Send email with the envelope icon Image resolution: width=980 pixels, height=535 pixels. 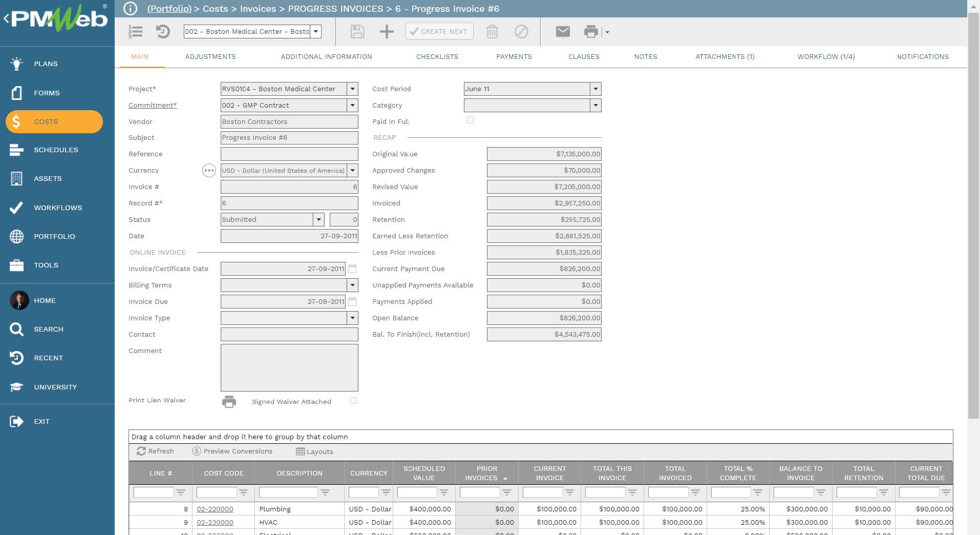point(563,32)
